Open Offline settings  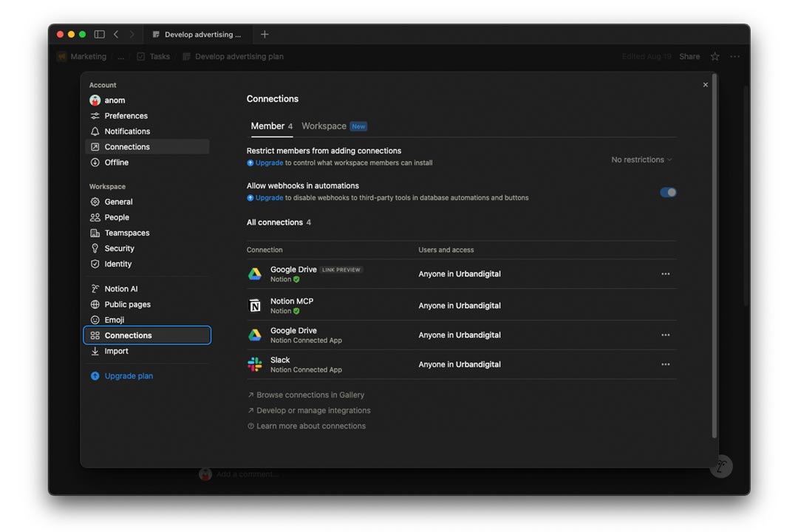point(147,163)
